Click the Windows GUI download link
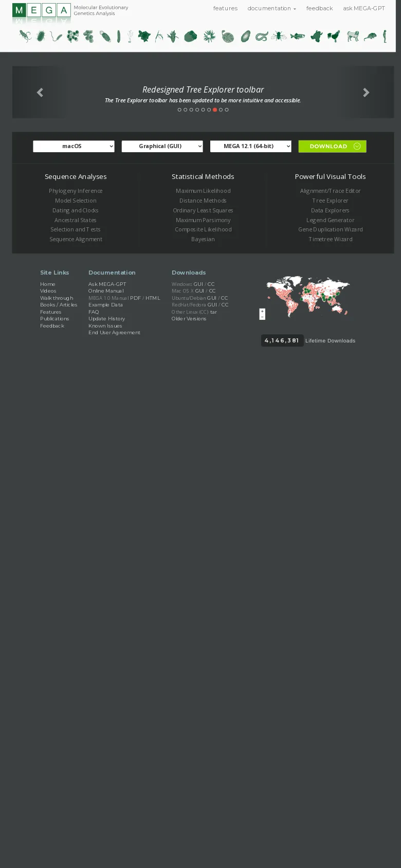 pos(198,284)
